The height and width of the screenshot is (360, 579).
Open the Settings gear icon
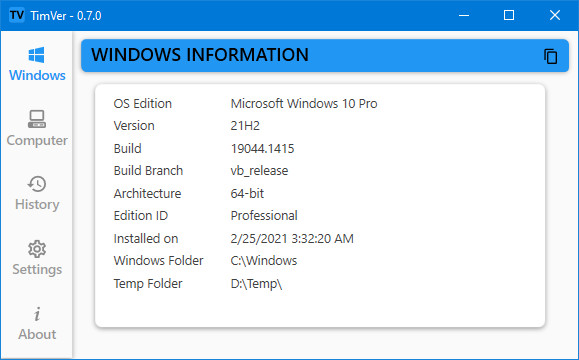coord(37,249)
